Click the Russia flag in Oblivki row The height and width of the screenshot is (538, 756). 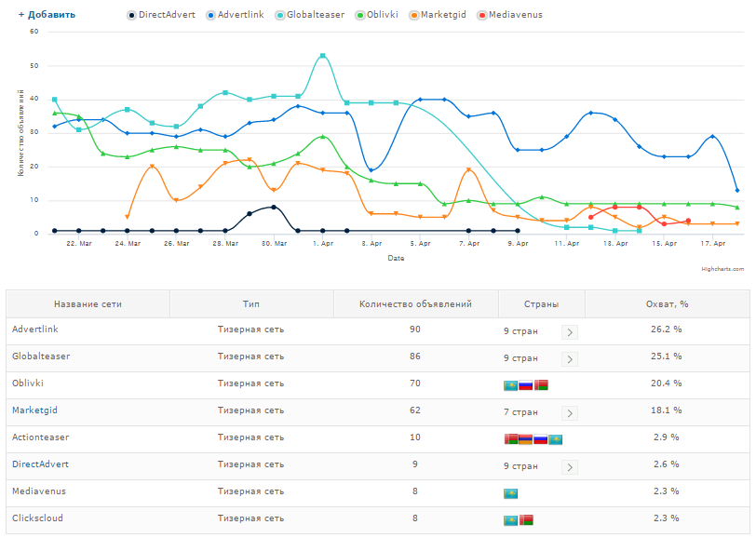coord(525,385)
